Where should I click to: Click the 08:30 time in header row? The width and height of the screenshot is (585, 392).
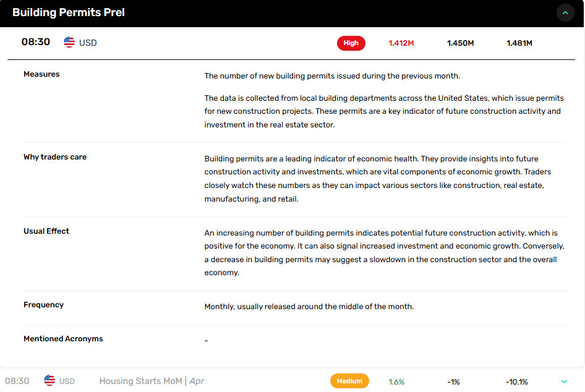pyautogui.click(x=35, y=42)
